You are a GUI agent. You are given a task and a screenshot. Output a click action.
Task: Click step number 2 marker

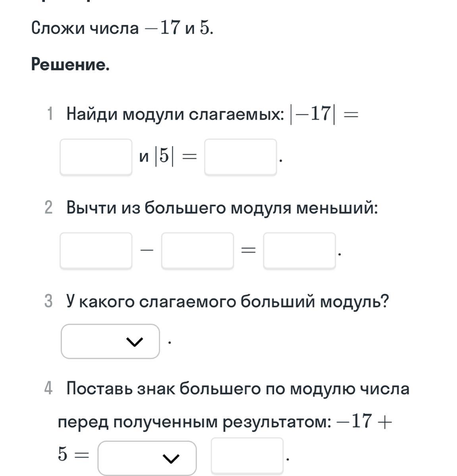click(x=49, y=207)
